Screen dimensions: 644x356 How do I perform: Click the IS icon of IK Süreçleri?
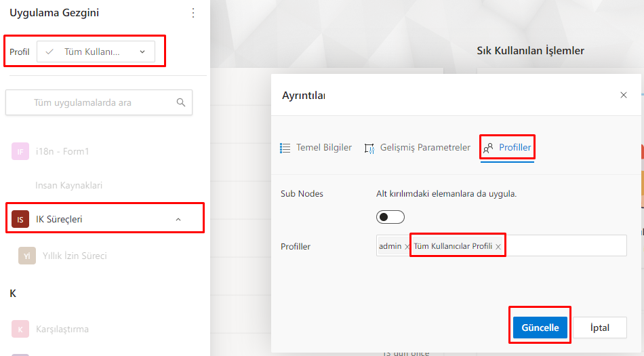point(20,219)
